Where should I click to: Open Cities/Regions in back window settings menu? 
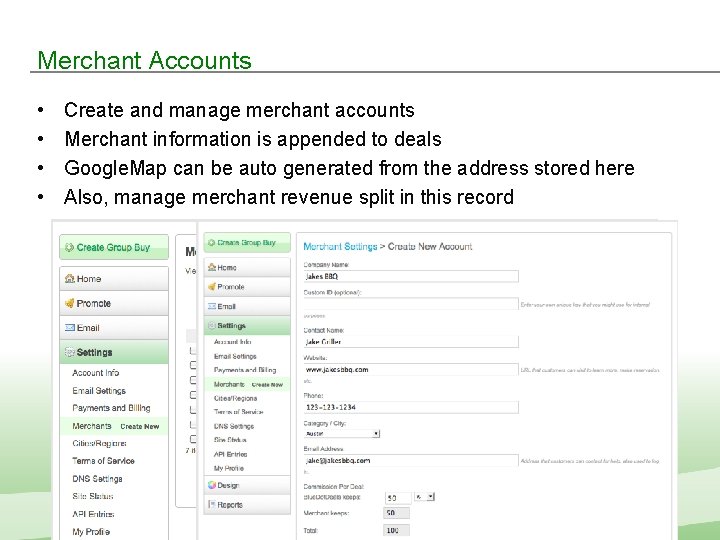pyautogui.click(x=99, y=443)
